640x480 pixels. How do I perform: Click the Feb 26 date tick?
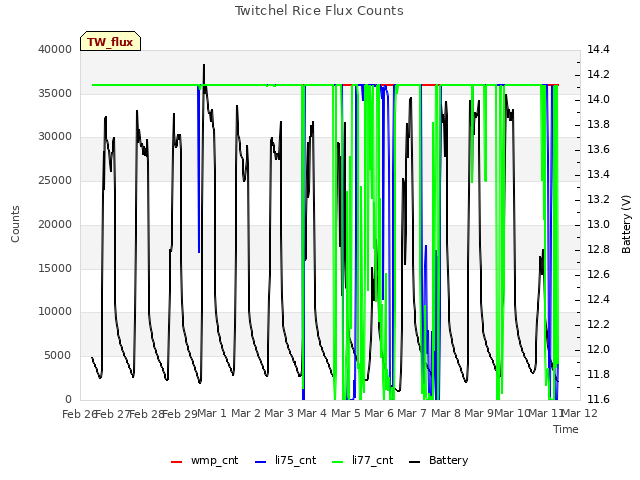(x=79, y=414)
